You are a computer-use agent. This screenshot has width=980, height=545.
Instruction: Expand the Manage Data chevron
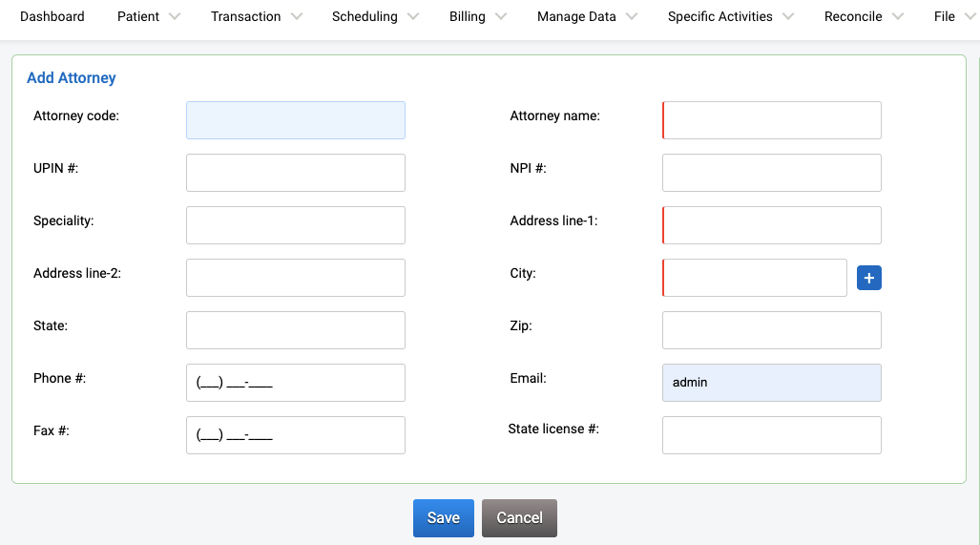point(632,16)
